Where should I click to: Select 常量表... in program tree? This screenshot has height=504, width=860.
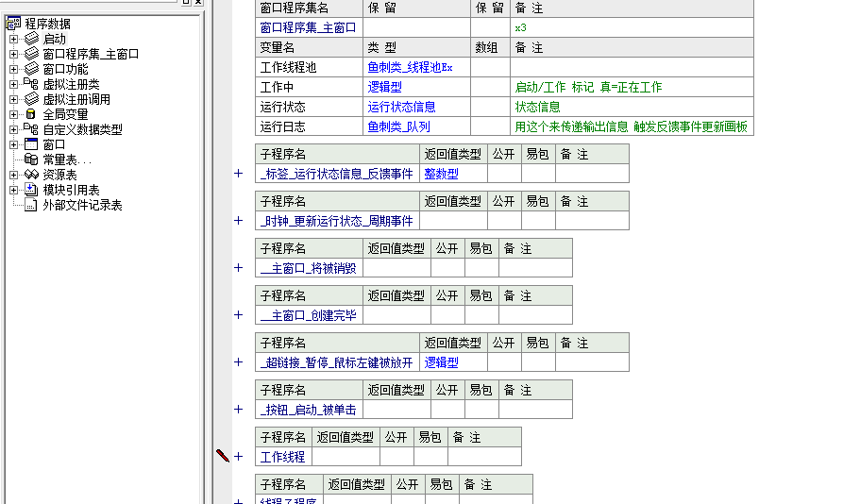coord(67,160)
